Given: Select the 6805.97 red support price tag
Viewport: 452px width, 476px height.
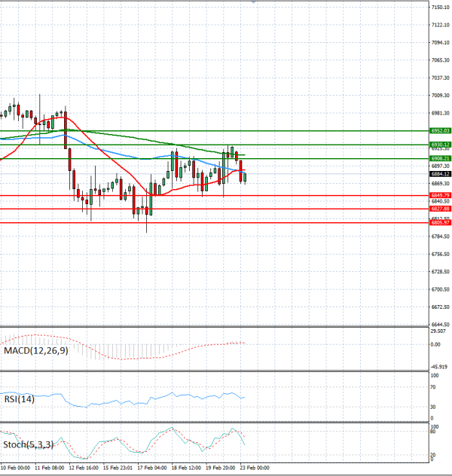Looking at the screenshot, I should click(x=440, y=222).
